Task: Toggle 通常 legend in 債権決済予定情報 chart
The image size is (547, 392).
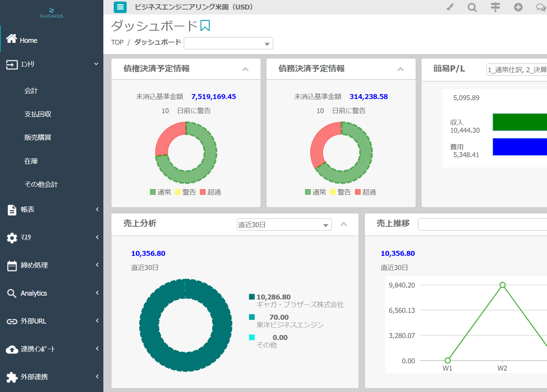Action: [161, 192]
